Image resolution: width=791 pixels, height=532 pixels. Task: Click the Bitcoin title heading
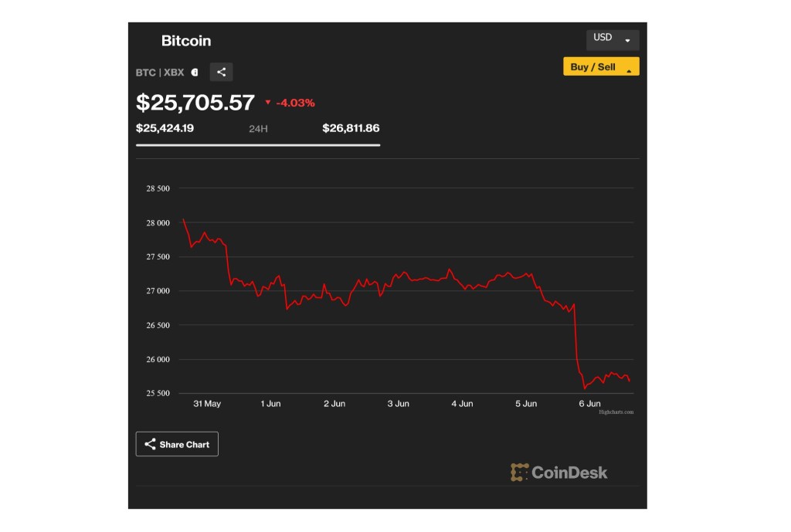(185, 41)
